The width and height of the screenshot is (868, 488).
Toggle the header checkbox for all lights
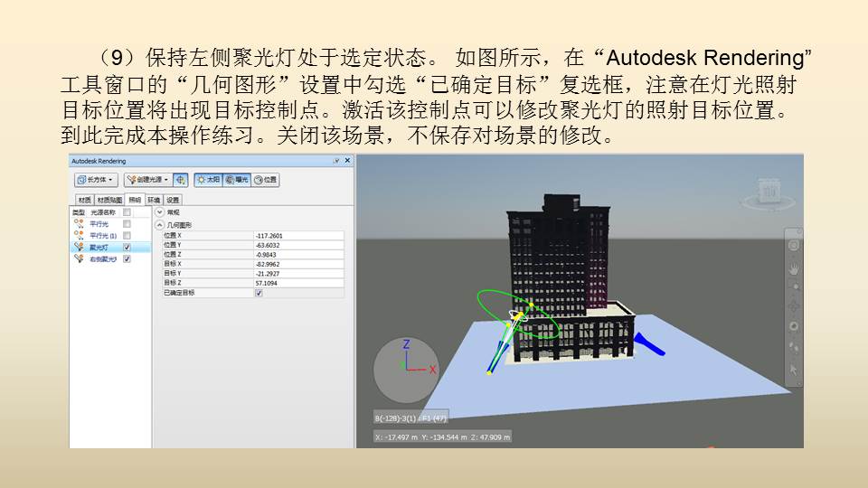(x=127, y=212)
